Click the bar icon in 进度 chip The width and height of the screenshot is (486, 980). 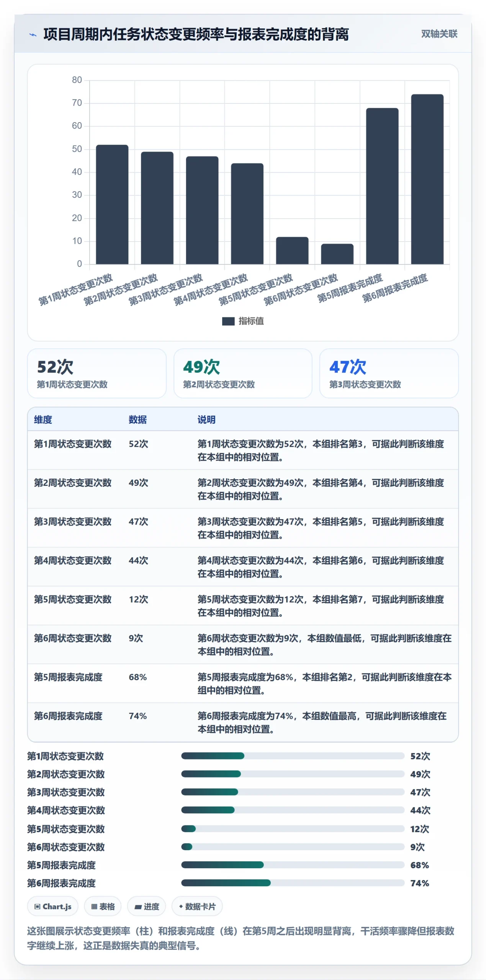tap(138, 907)
